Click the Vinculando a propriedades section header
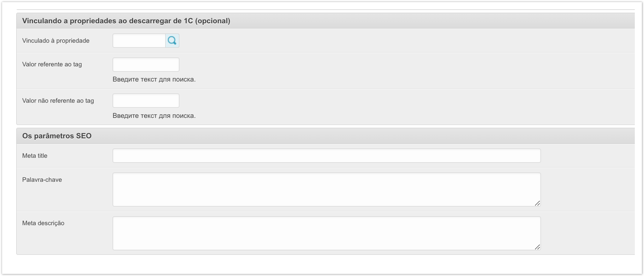The image size is (644, 276). click(126, 21)
